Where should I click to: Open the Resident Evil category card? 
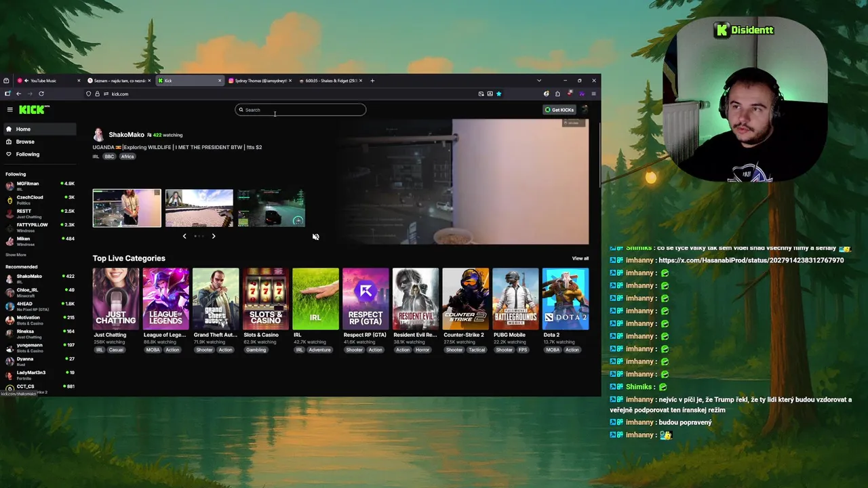click(416, 299)
